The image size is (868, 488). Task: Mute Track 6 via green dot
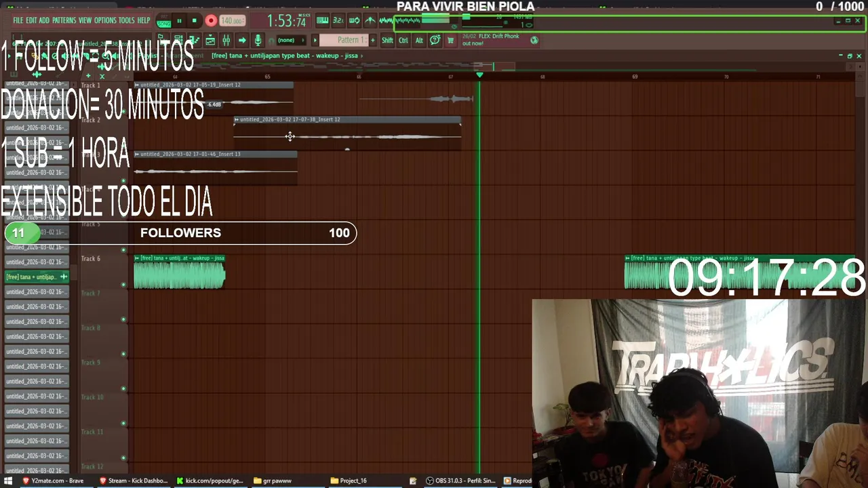123,285
